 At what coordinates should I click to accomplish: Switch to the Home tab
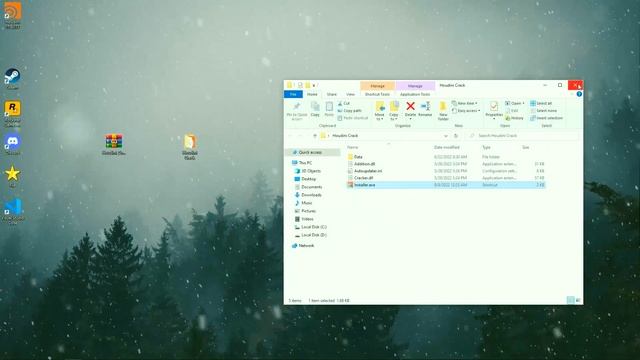coord(312,94)
